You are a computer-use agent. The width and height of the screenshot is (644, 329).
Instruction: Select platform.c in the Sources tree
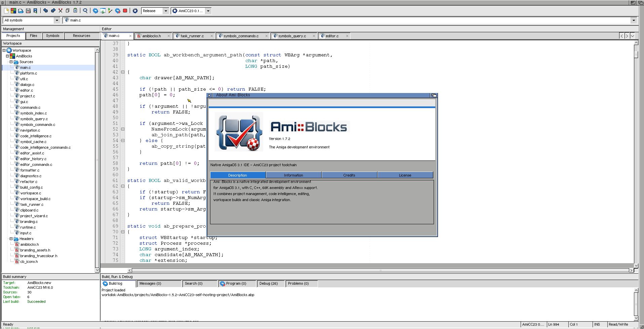pos(29,73)
